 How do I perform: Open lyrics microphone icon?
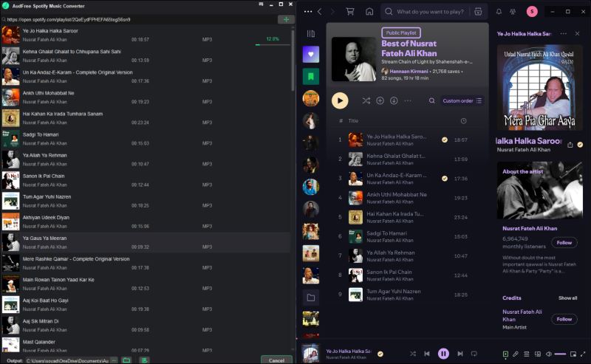(x=516, y=354)
